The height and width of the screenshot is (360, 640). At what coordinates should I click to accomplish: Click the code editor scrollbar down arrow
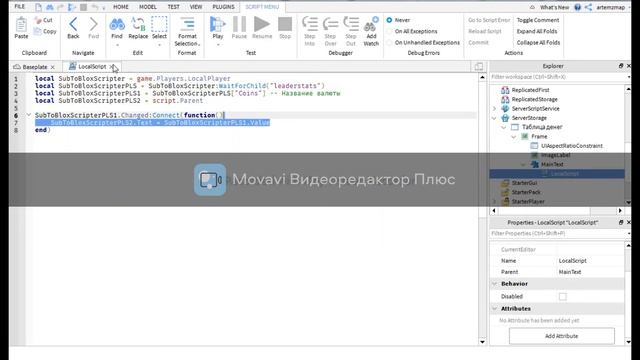pyautogui.click(x=482, y=342)
